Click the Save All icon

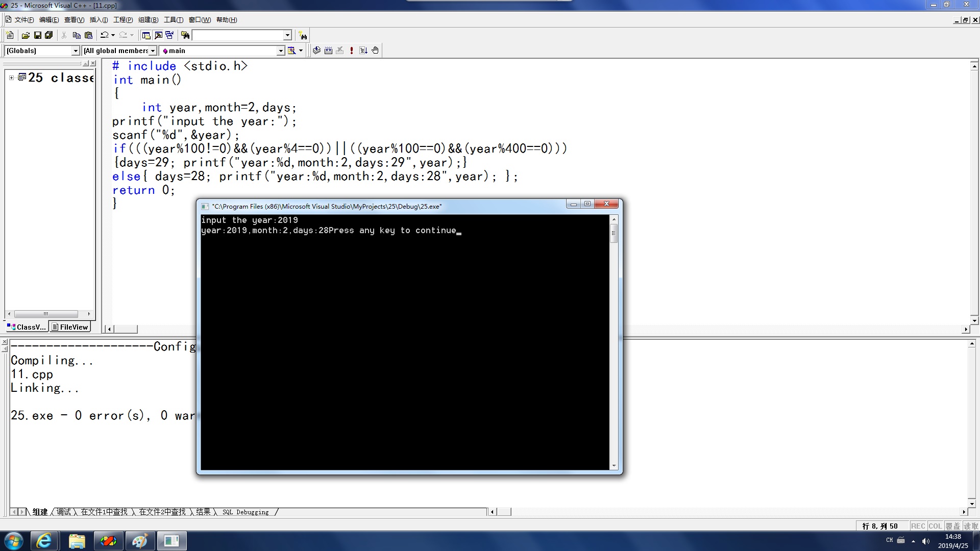coord(49,35)
